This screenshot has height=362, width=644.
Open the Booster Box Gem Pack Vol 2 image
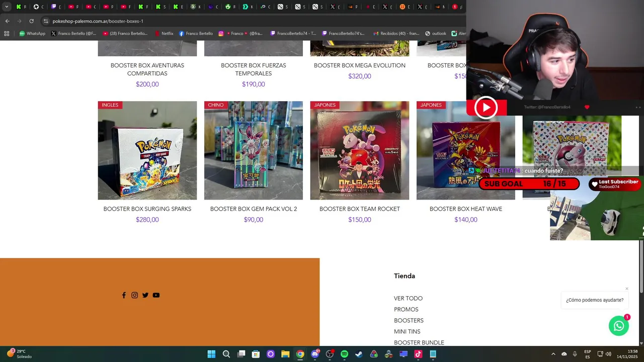click(x=254, y=150)
